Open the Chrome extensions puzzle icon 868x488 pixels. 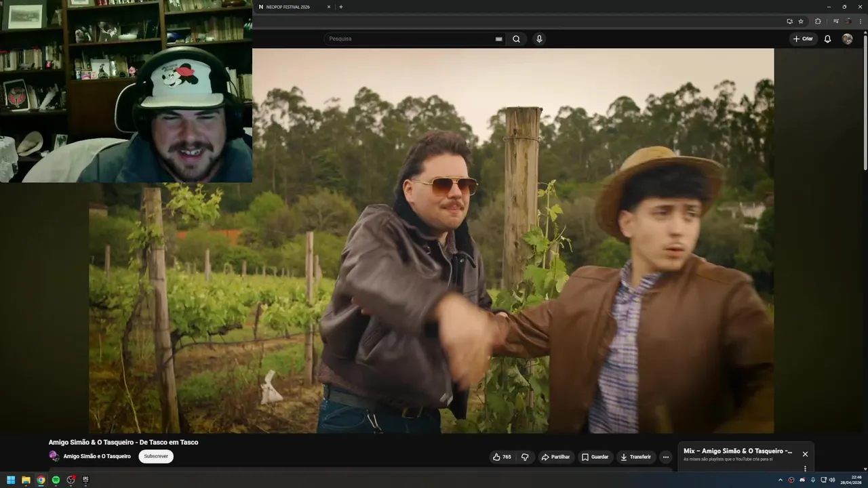point(818,21)
